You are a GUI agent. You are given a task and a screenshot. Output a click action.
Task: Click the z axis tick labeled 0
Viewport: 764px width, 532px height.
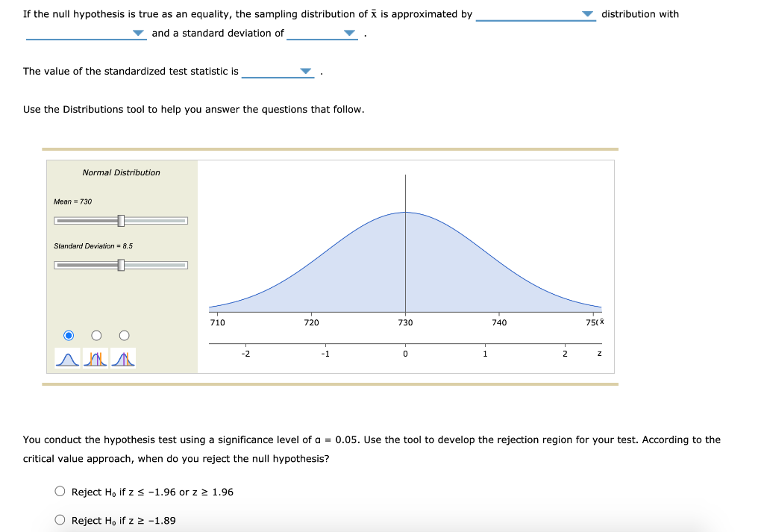tap(405, 353)
